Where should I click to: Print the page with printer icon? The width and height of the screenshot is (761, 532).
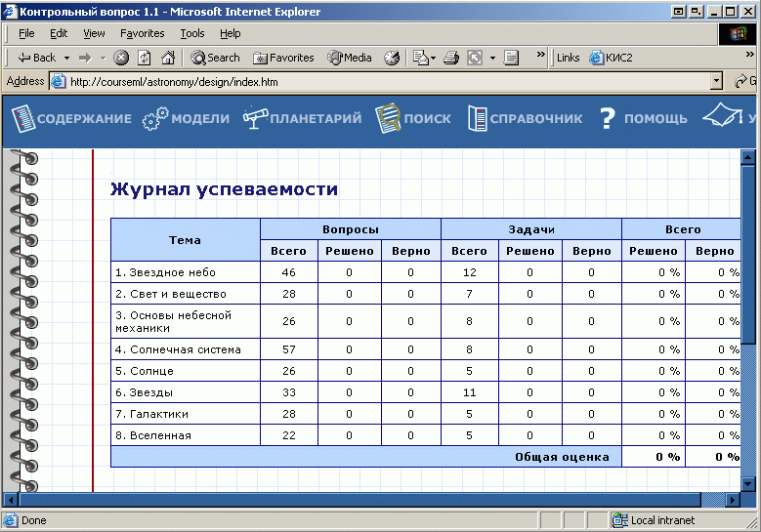(x=451, y=58)
